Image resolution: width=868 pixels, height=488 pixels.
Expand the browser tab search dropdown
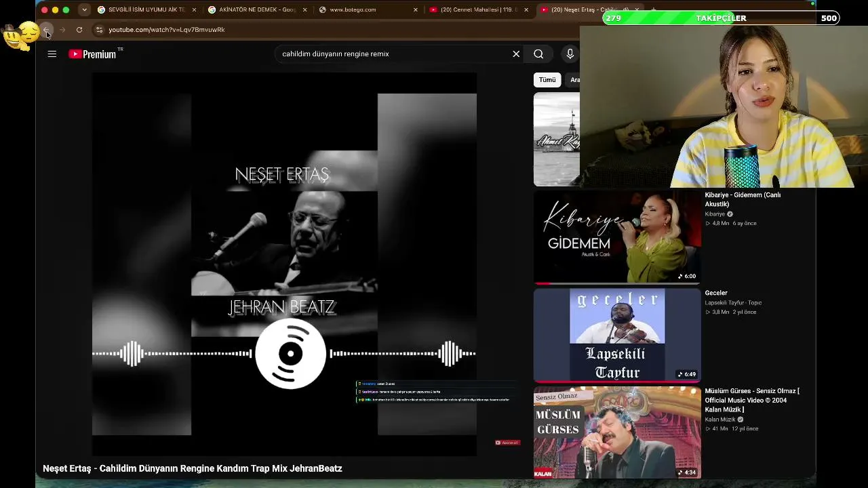coord(84,10)
